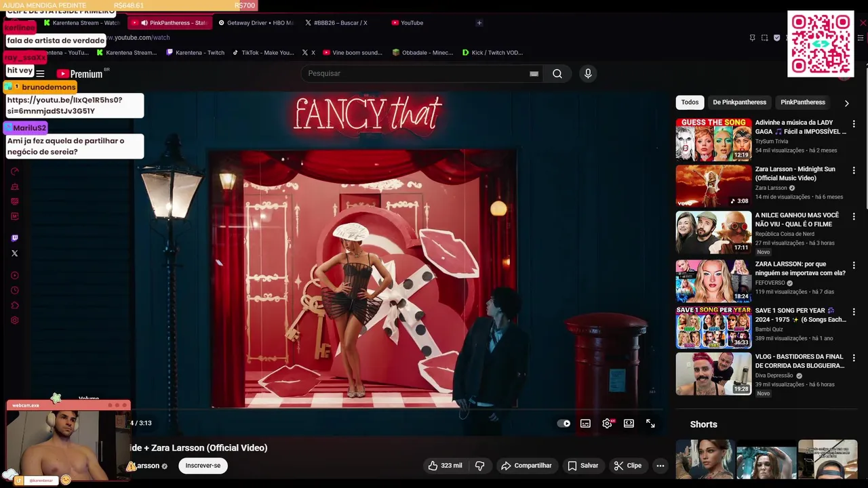Open the YouTube hamburger guide menu

[x=40, y=74]
